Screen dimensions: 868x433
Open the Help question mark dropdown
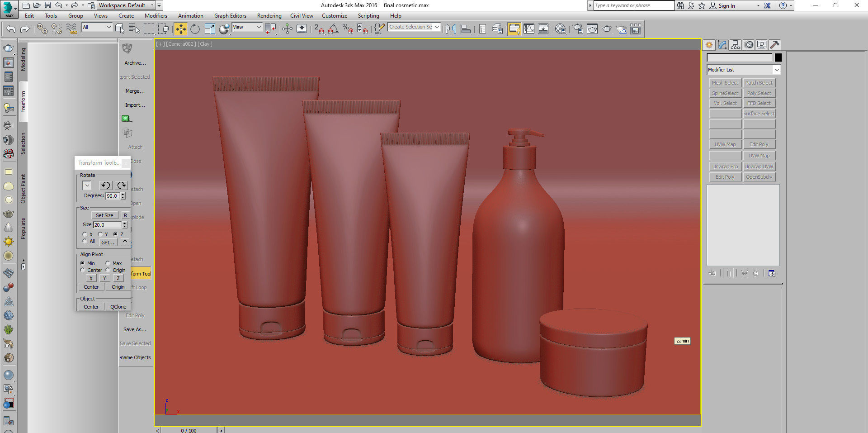pyautogui.click(x=791, y=6)
